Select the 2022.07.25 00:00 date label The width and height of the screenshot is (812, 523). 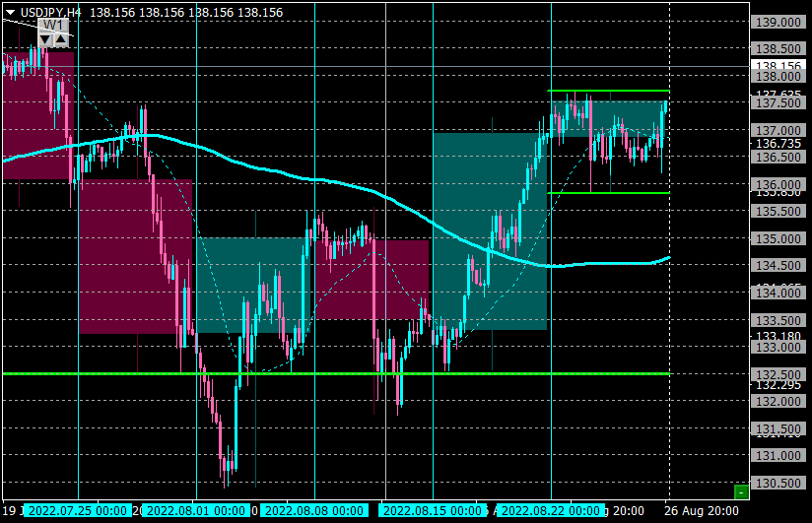point(78,510)
